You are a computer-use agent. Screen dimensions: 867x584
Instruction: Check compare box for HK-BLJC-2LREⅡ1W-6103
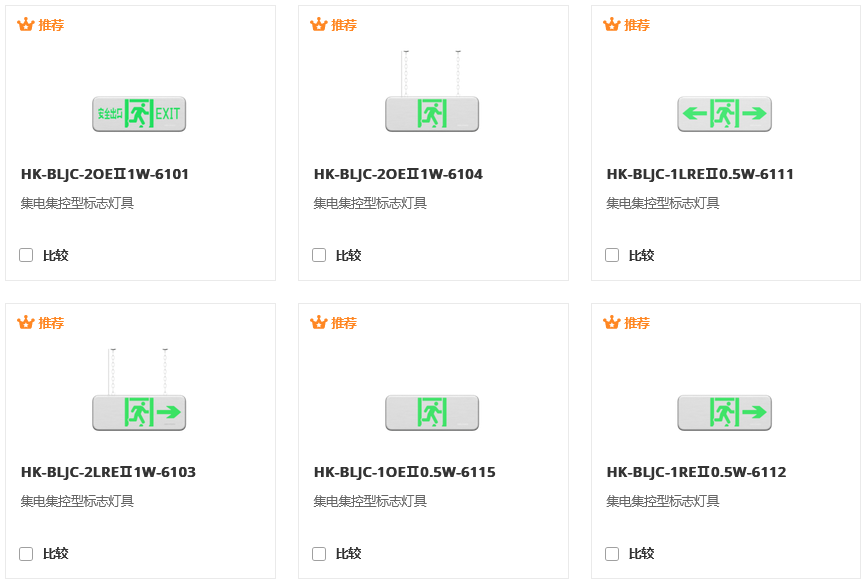[26, 553]
